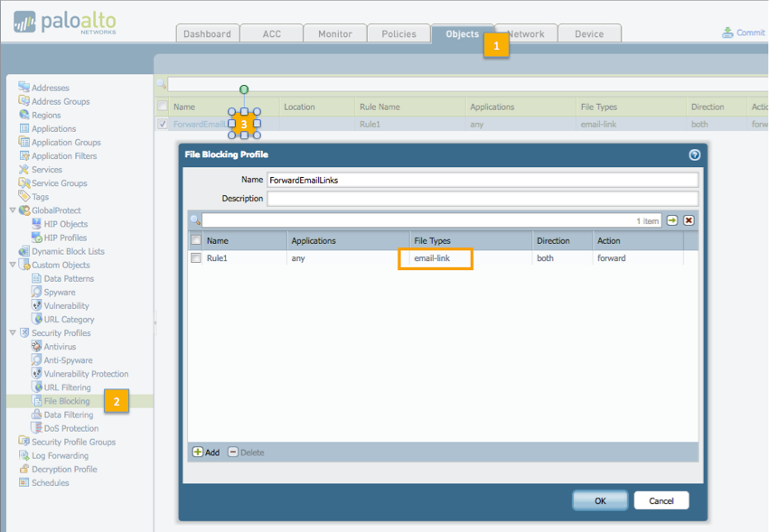
Task: Collapse the Custom Objects tree node
Action: pos(13,265)
